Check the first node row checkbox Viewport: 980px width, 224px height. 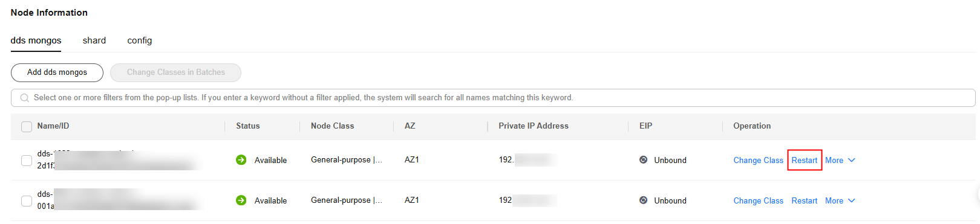click(x=27, y=161)
